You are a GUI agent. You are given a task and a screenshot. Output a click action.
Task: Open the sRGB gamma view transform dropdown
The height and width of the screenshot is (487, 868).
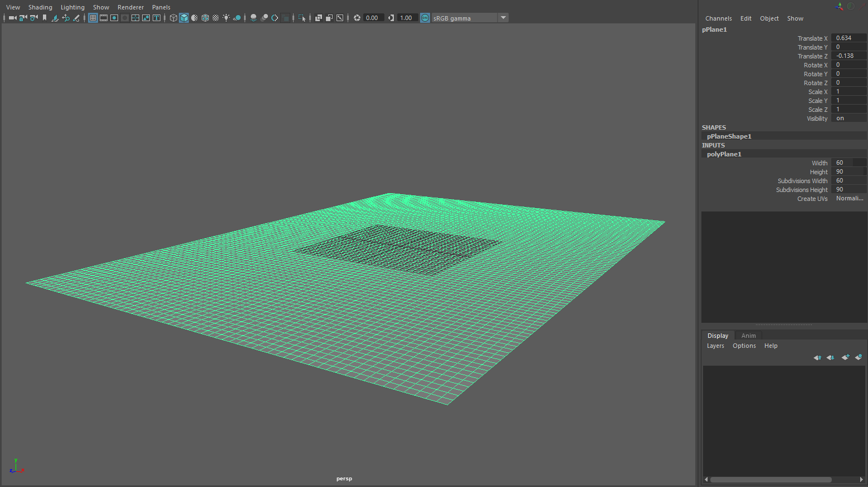coord(503,18)
